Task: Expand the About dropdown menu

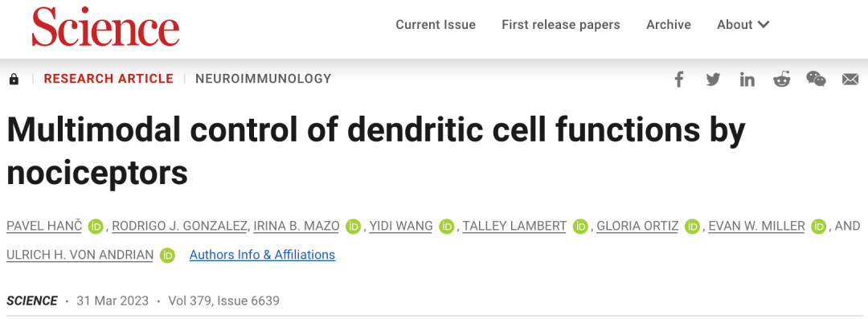Action: (x=743, y=25)
